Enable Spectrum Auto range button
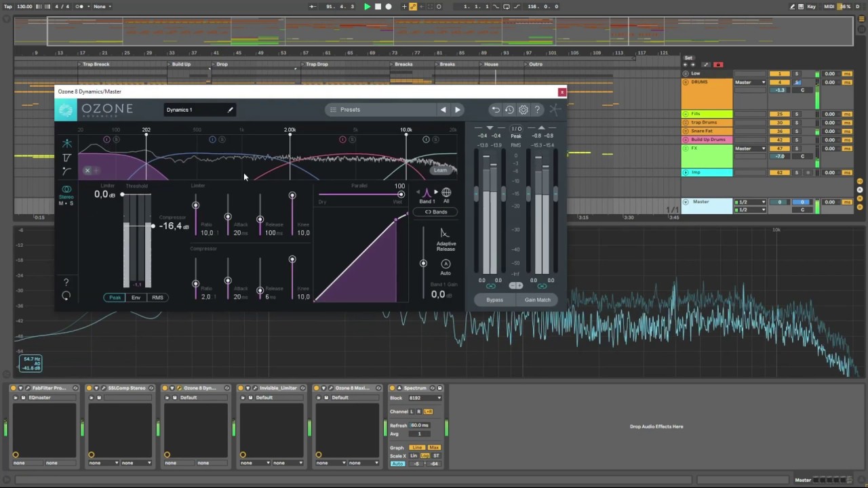 [397, 464]
